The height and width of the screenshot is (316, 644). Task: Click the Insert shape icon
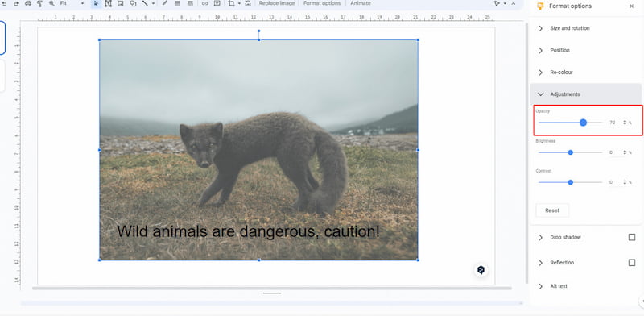pos(133,3)
